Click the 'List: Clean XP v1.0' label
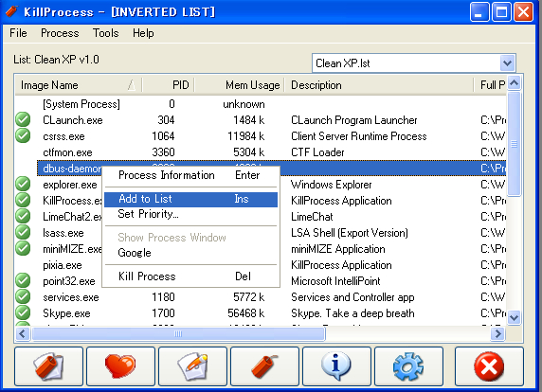Viewport: 542px width, 392px height. pyautogui.click(x=56, y=60)
